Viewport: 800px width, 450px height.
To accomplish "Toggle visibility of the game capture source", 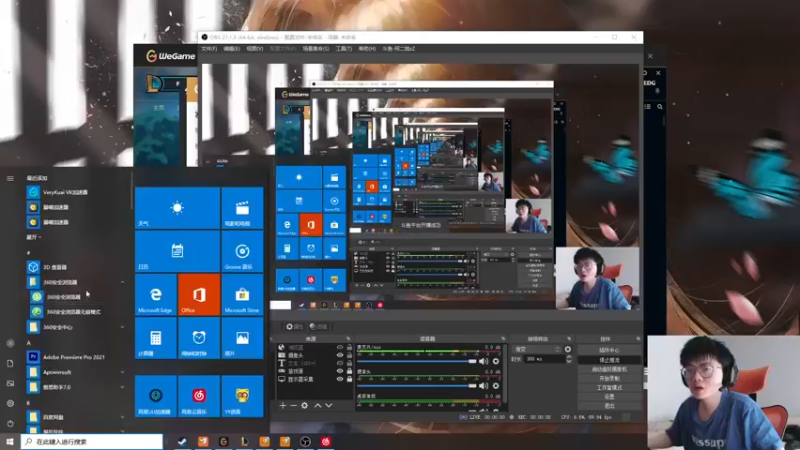I will coord(340,371).
